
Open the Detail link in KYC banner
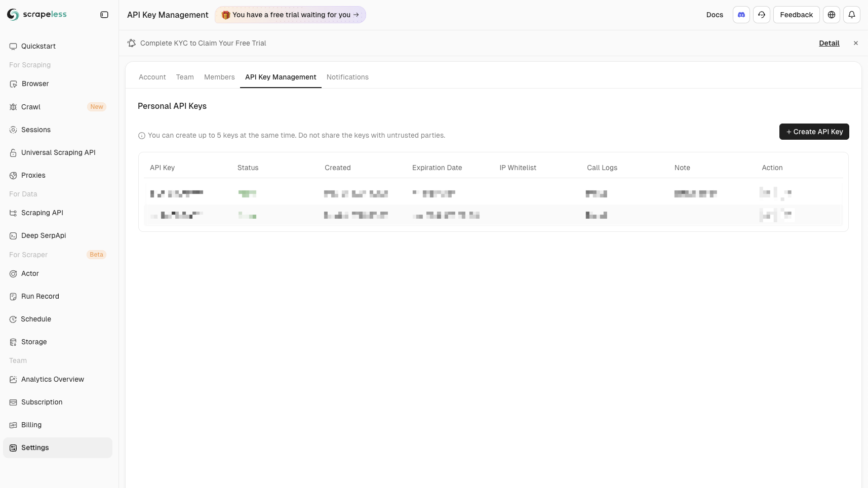(x=829, y=43)
